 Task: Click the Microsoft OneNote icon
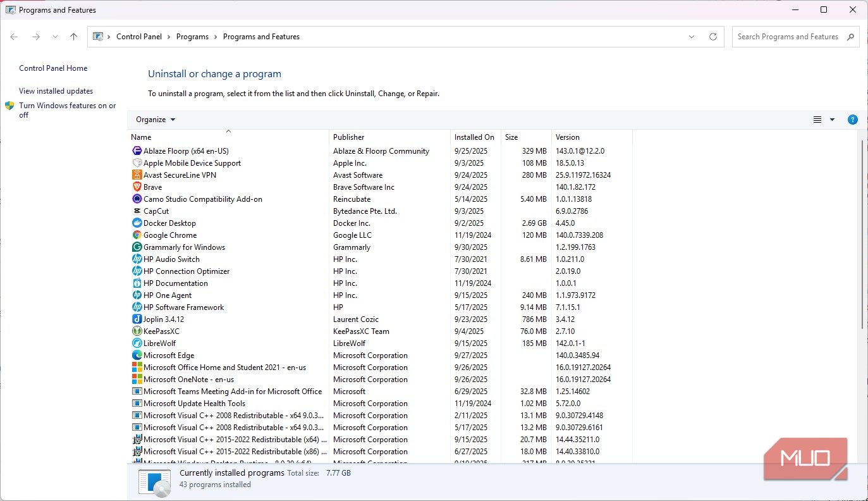pos(137,380)
